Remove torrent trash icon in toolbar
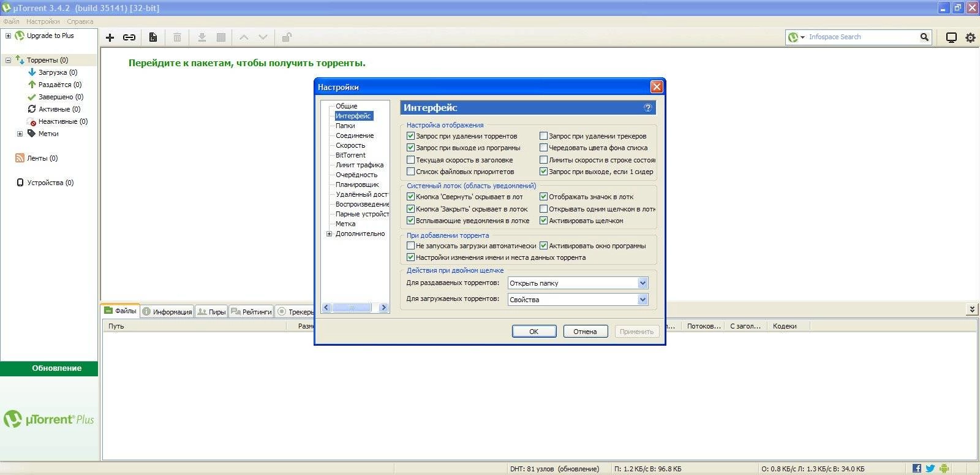This screenshot has height=475, width=980. 177,37
